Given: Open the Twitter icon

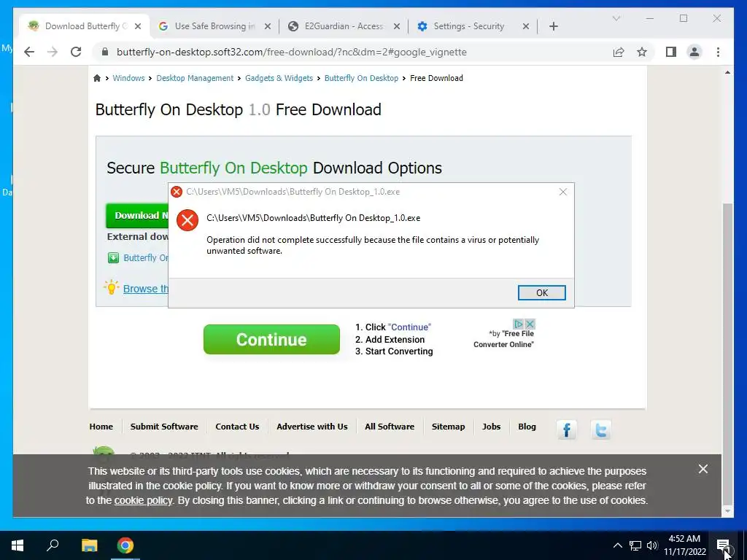Looking at the screenshot, I should pyautogui.click(x=601, y=430).
